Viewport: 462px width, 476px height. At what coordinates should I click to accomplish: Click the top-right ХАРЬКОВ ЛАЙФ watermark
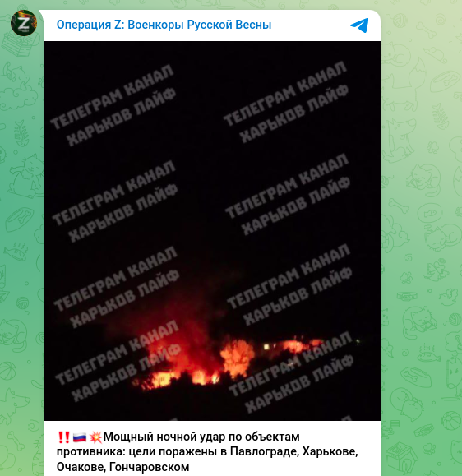point(293,113)
